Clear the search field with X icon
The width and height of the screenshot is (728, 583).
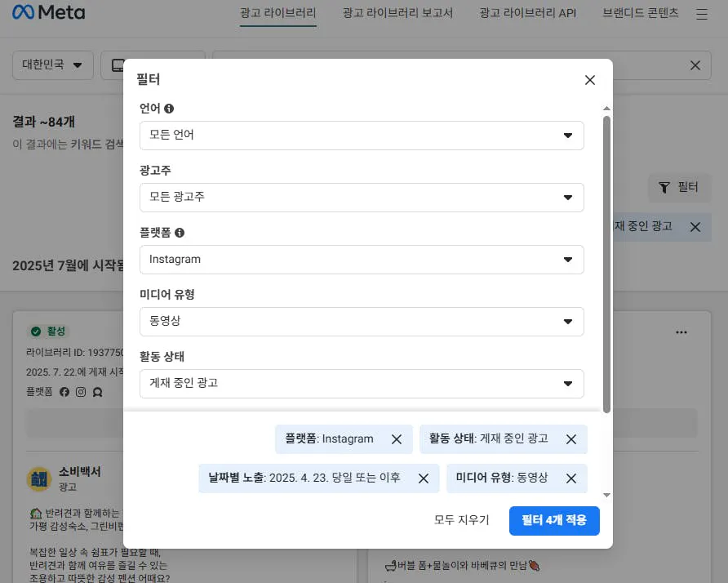pos(695,65)
